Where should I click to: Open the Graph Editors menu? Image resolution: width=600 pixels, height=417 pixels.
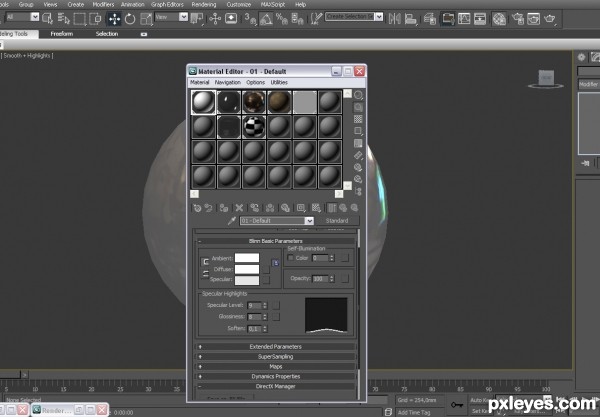click(x=167, y=5)
